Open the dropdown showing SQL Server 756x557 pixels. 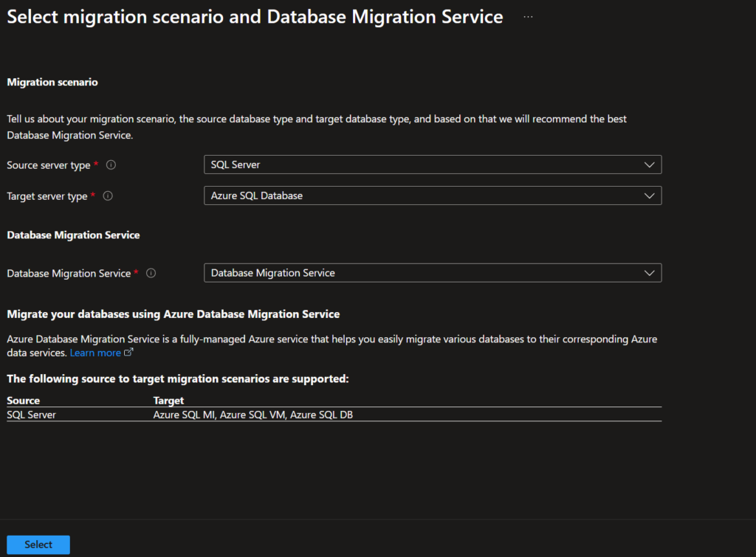(432, 165)
